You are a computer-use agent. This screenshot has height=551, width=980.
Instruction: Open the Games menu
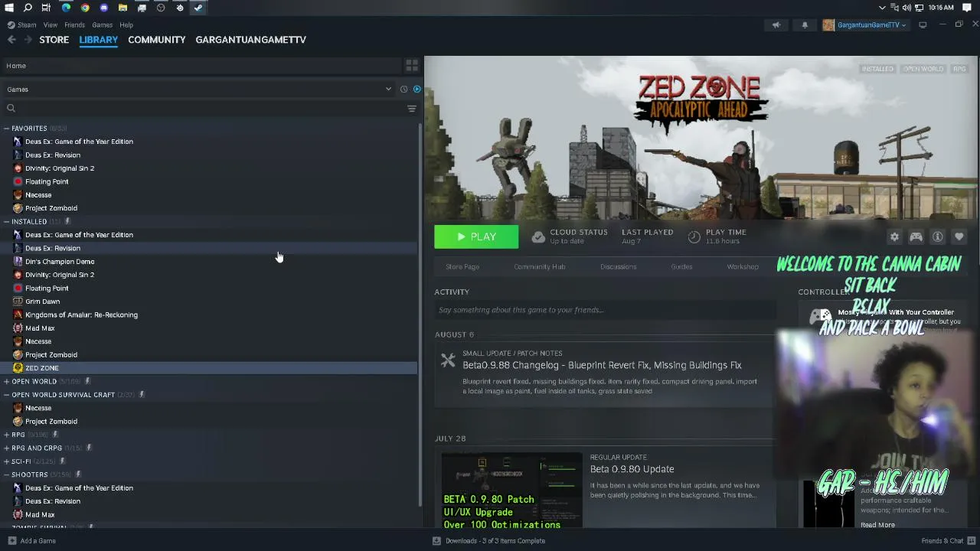pos(102,25)
